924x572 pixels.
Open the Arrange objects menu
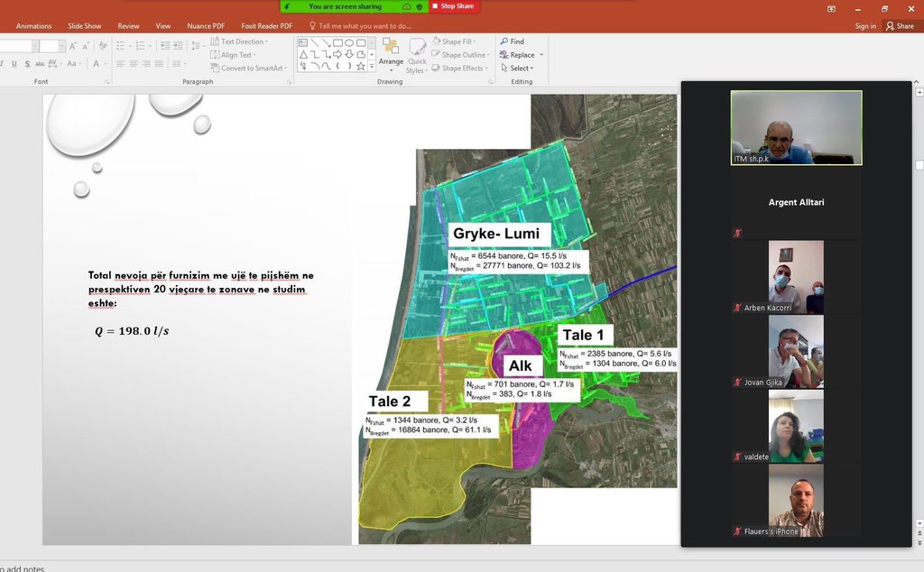(391, 55)
